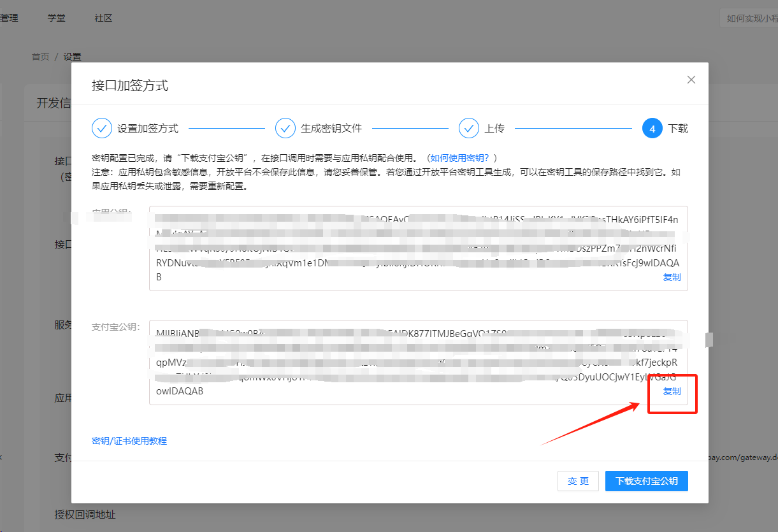Open the 密钥/证书使用教程 link
Screen dimensions: 778x532
coord(129,441)
